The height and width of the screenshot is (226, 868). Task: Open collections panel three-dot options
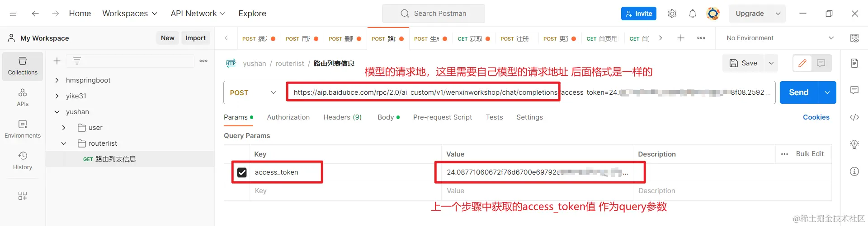(x=203, y=61)
